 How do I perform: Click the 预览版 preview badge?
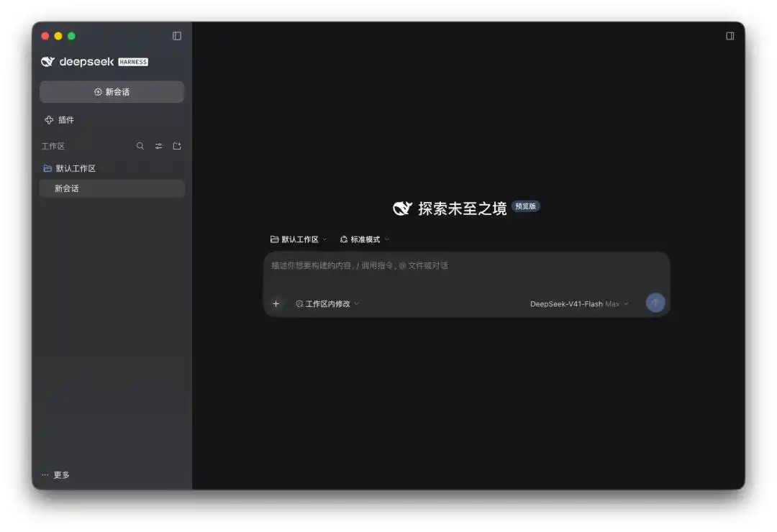(x=525, y=206)
